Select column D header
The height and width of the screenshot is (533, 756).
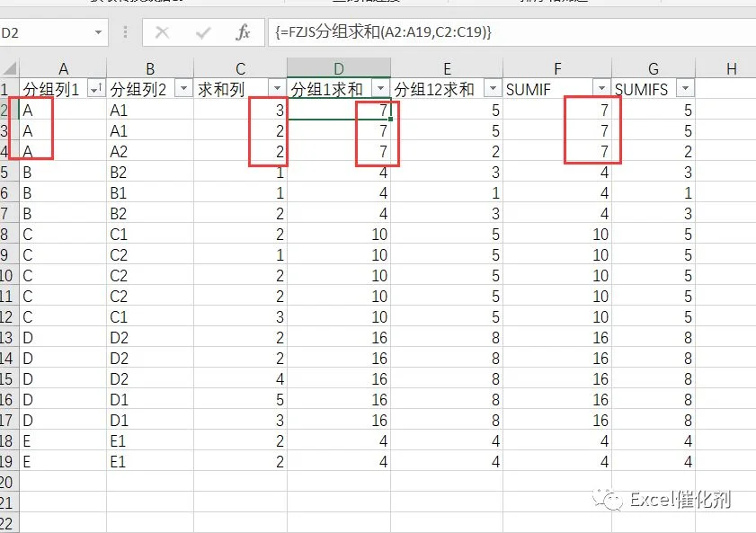click(x=339, y=68)
